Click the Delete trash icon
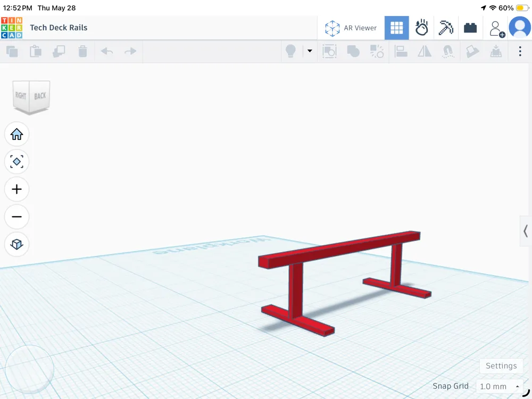This screenshot has height=399, width=532. (x=82, y=51)
